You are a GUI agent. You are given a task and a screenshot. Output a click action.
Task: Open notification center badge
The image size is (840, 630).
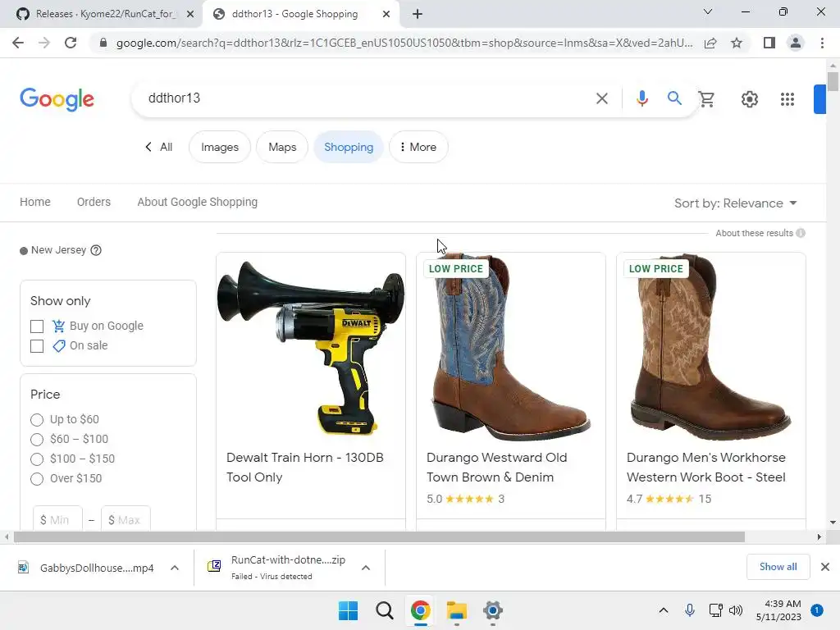coord(817,610)
